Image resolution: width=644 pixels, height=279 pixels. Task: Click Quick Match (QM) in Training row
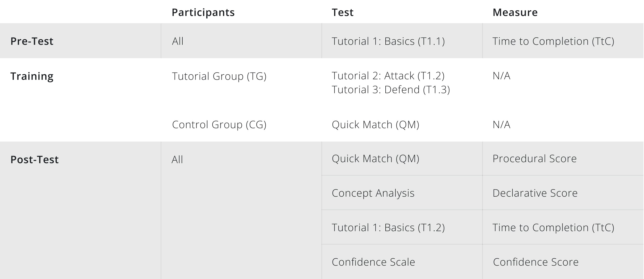point(375,125)
